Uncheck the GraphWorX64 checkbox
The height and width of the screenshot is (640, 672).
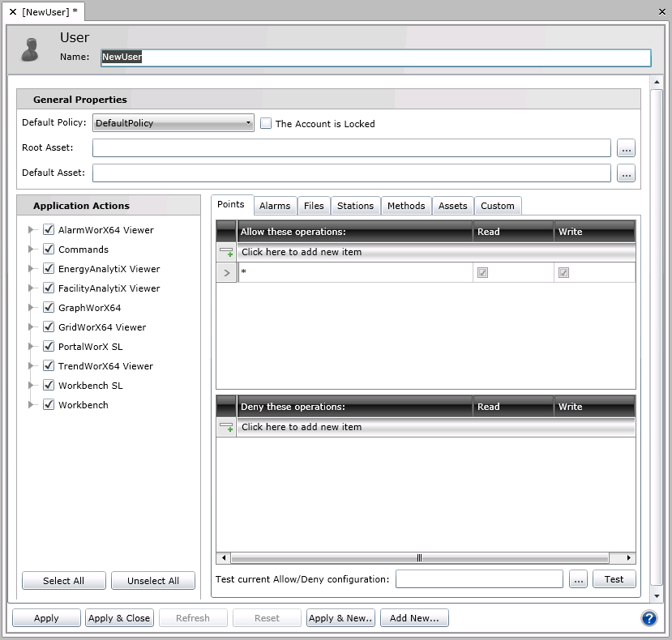(x=49, y=308)
